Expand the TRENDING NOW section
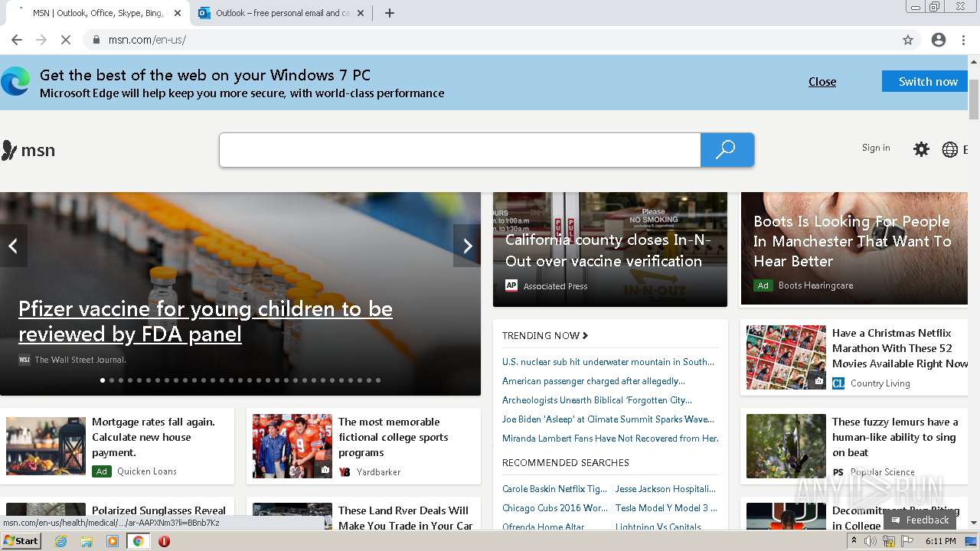This screenshot has height=551, width=980. coord(545,335)
